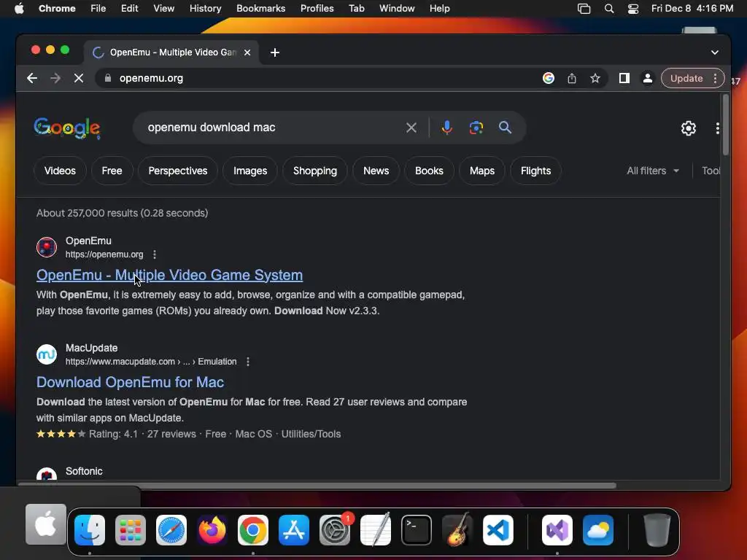Image resolution: width=747 pixels, height=560 pixels.
Task: Click the MacUpdate site favicon
Action: point(47,354)
